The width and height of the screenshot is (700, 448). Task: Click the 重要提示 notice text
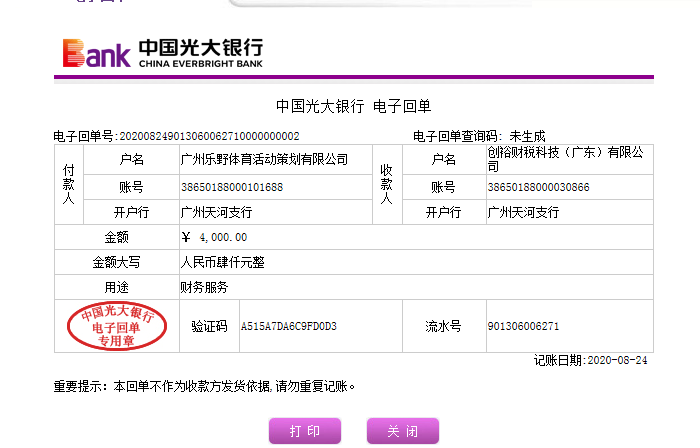tap(204, 386)
